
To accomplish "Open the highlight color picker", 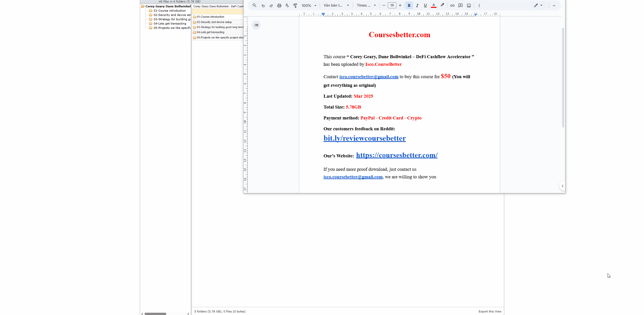I will [442, 5].
